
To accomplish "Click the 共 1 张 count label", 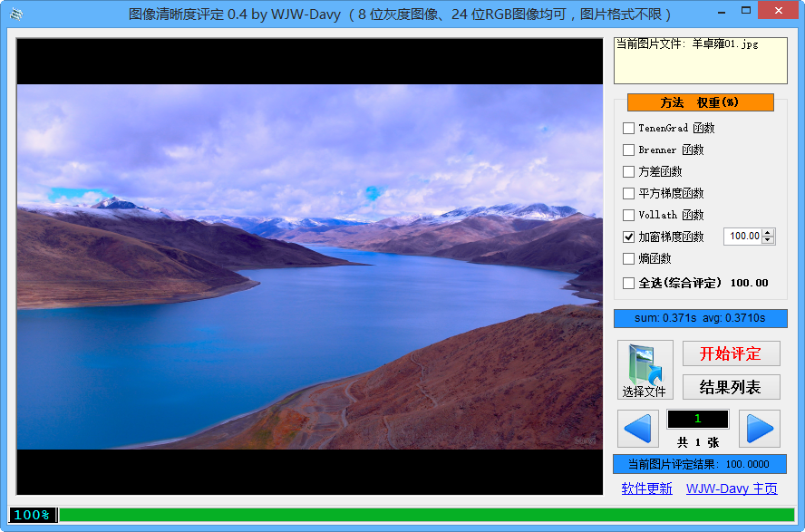I will coord(698,442).
